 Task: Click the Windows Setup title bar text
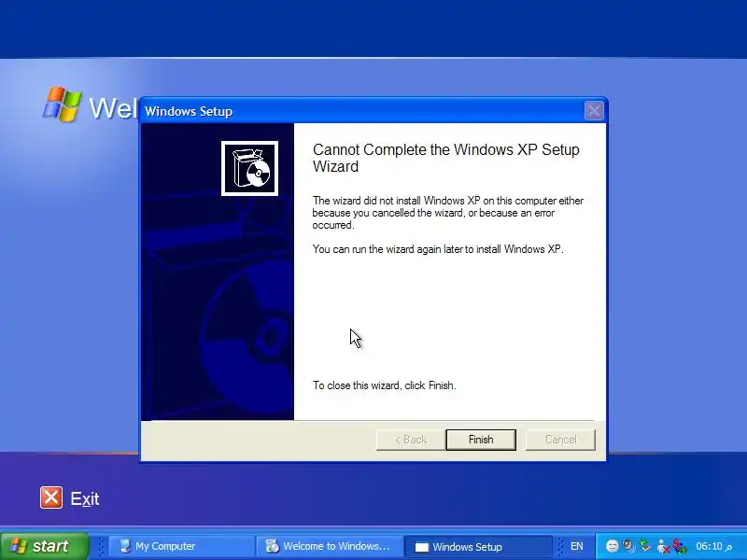(189, 111)
